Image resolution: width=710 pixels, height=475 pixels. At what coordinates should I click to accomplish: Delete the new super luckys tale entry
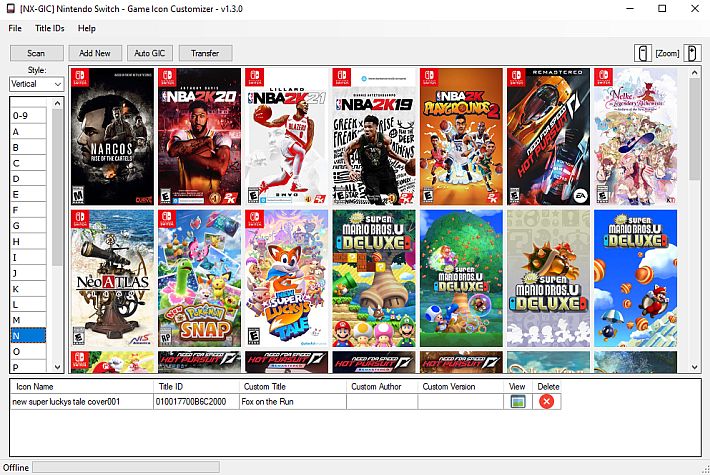(x=547, y=402)
